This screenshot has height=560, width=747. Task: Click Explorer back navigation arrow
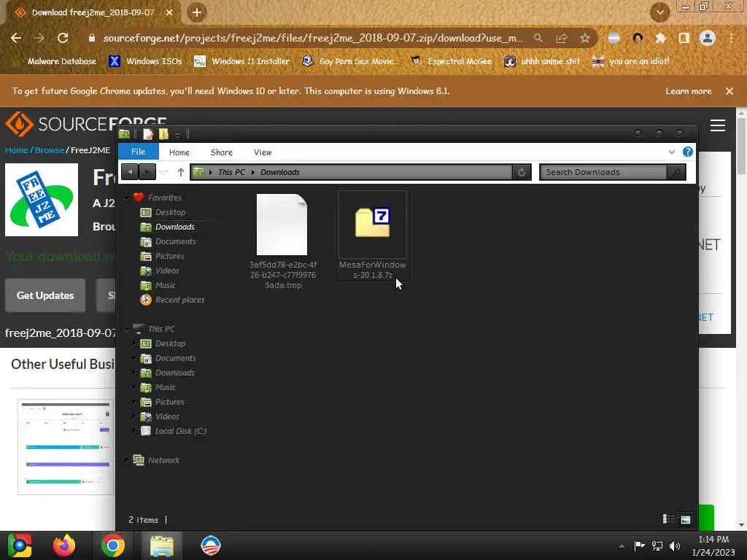pyautogui.click(x=130, y=172)
